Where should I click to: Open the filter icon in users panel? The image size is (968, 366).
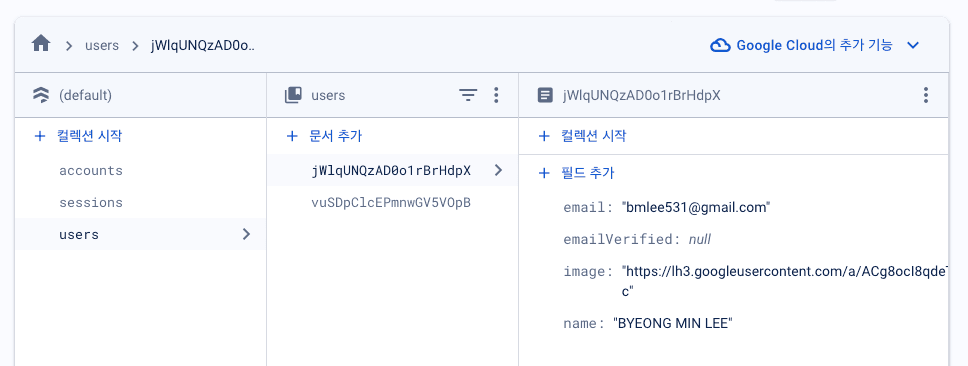pos(469,95)
